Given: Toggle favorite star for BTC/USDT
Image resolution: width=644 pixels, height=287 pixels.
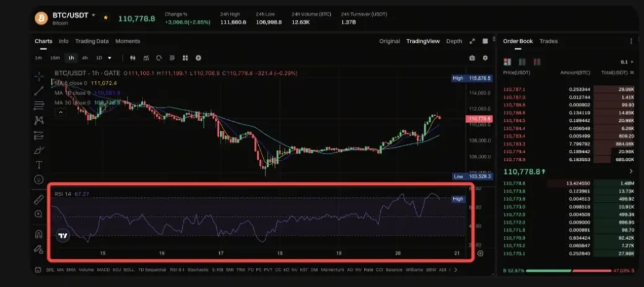Looking at the screenshot, I should pyautogui.click(x=105, y=18).
